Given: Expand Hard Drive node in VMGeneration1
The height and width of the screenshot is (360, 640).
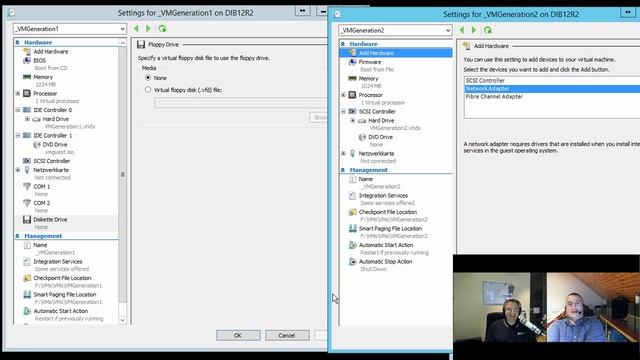Looking at the screenshot, I should point(27,119).
